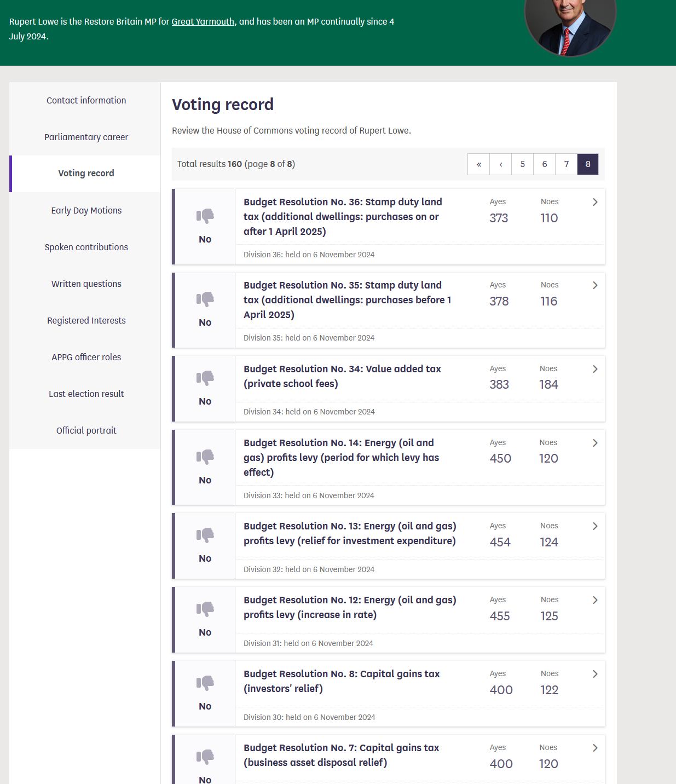The width and height of the screenshot is (676, 784).
Task: Open Budget Resolution No. 36 stamp duty title
Action: coord(343,217)
